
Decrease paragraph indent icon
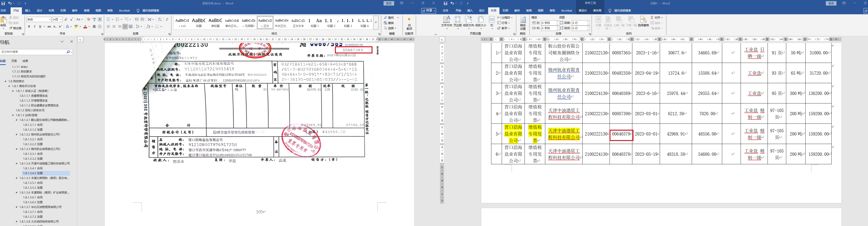(x=137, y=20)
